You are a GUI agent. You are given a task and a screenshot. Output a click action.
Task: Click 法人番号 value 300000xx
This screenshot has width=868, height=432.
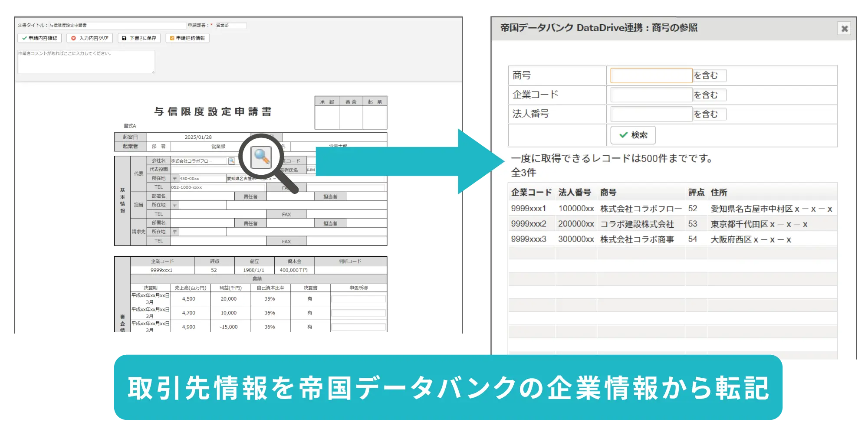click(576, 239)
